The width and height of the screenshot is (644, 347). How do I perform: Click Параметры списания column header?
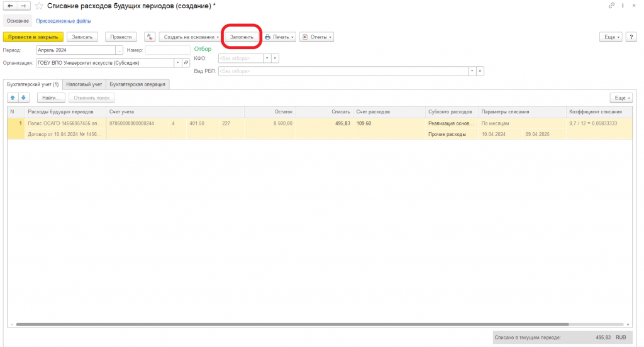(x=522, y=112)
